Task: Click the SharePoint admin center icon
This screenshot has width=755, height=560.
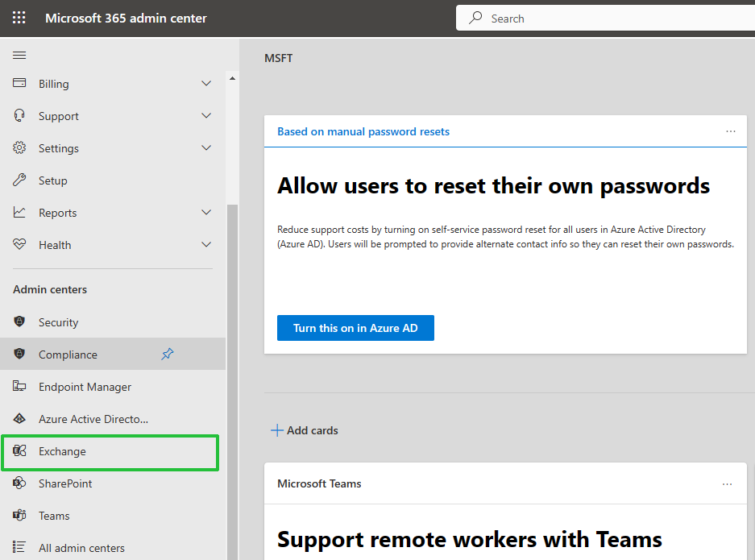Action: pyautogui.click(x=19, y=483)
